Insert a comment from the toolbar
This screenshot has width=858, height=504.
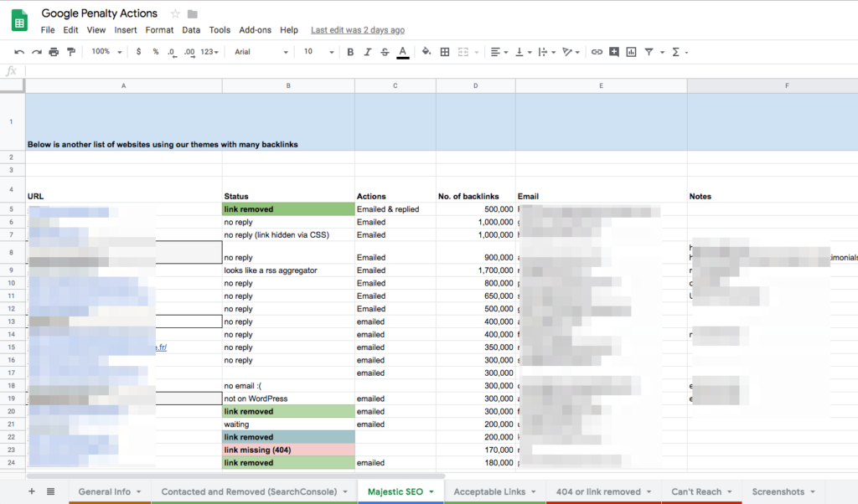tap(614, 52)
